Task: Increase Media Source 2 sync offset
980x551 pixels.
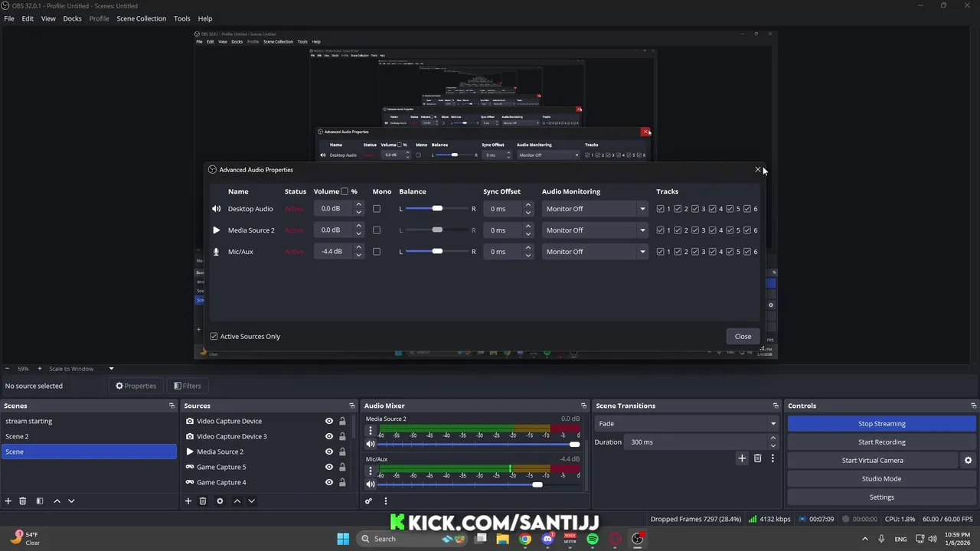Action: click(528, 227)
